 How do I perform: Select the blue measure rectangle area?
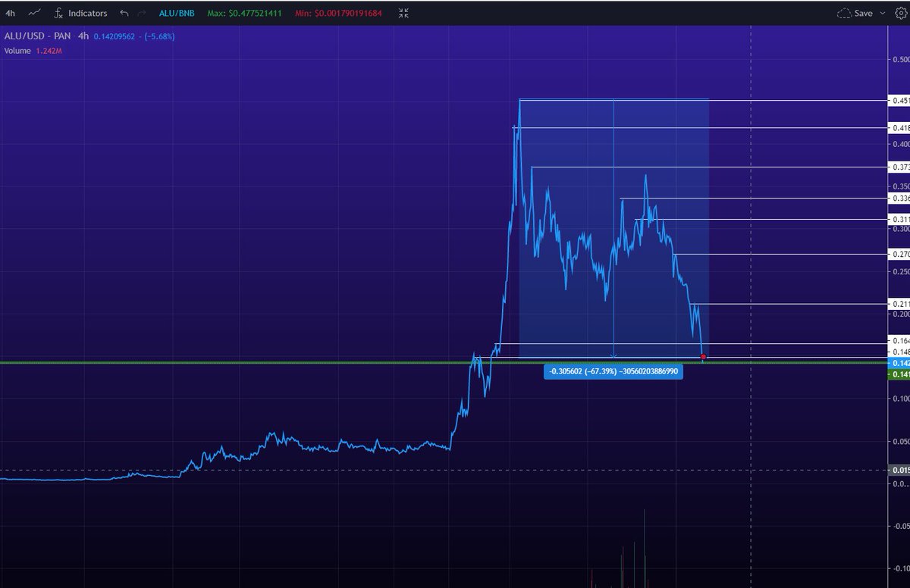pos(613,227)
